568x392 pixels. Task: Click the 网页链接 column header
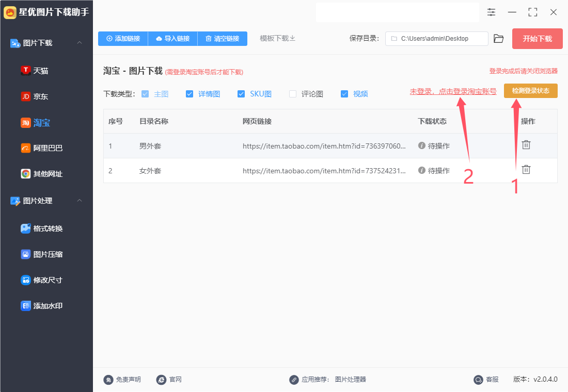click(257, 121)
